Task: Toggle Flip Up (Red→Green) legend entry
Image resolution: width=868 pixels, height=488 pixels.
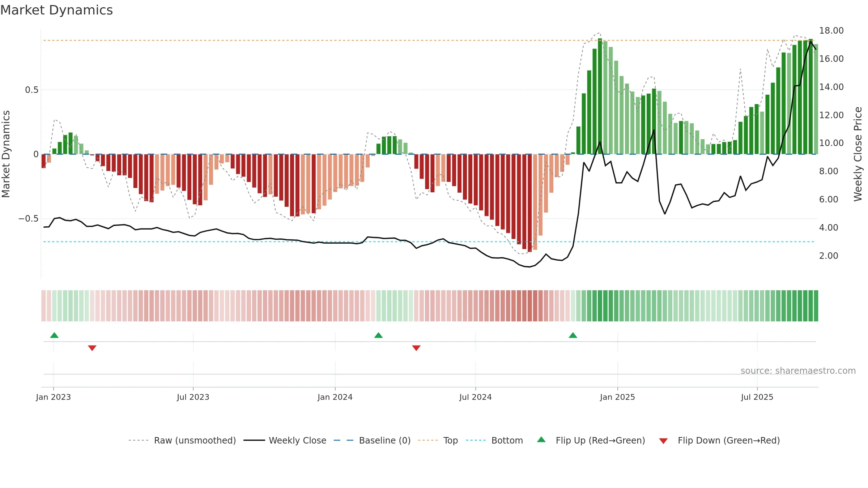Action: (x=591, y=440)
